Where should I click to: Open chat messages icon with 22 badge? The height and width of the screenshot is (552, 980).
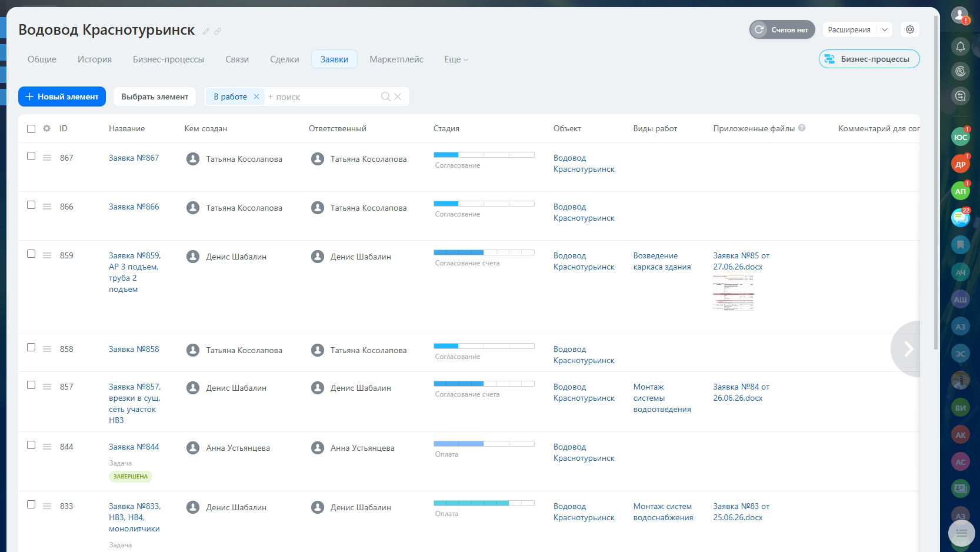pos(960,218)
